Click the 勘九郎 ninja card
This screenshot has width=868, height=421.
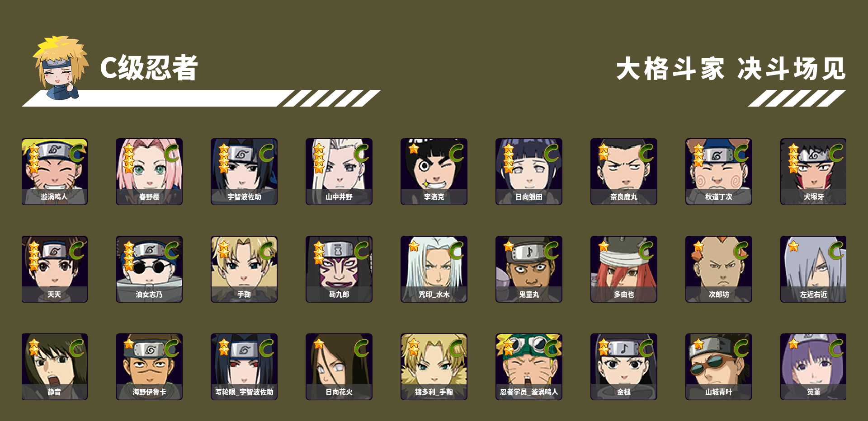(x=339, y=269)
